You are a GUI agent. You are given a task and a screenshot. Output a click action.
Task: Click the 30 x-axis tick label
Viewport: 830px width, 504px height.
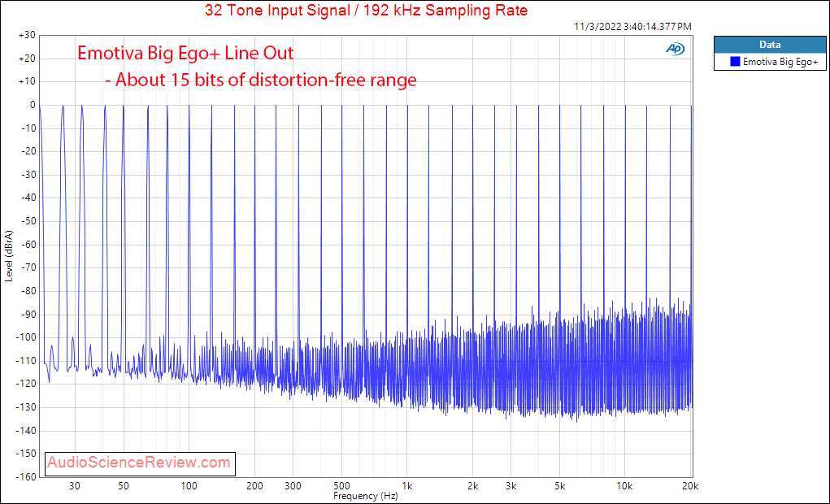pyautogui.click(x=75, y=487)
